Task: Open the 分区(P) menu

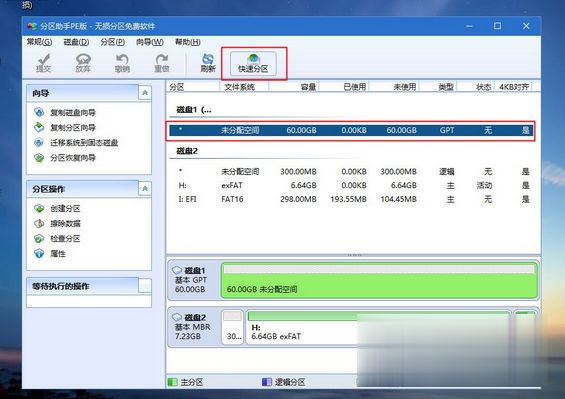Action: 113,42
